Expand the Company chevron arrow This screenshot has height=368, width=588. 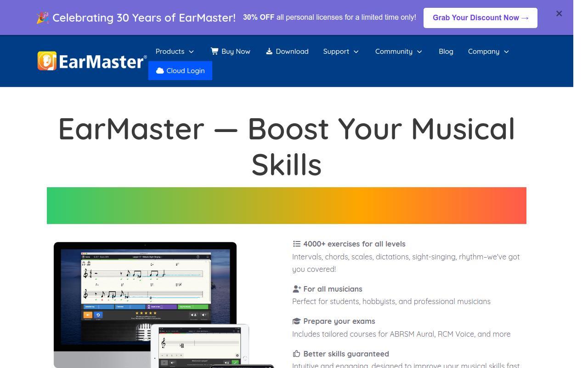pyautogui.click(x=507, y=52)
